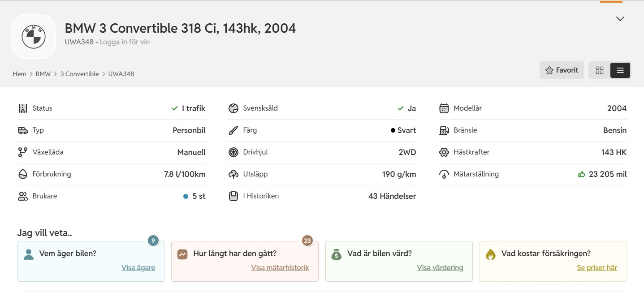Open Hem breadcrumb link
Image resolution: width=644 pixels, height=292 pixels.
coord(19,74)
